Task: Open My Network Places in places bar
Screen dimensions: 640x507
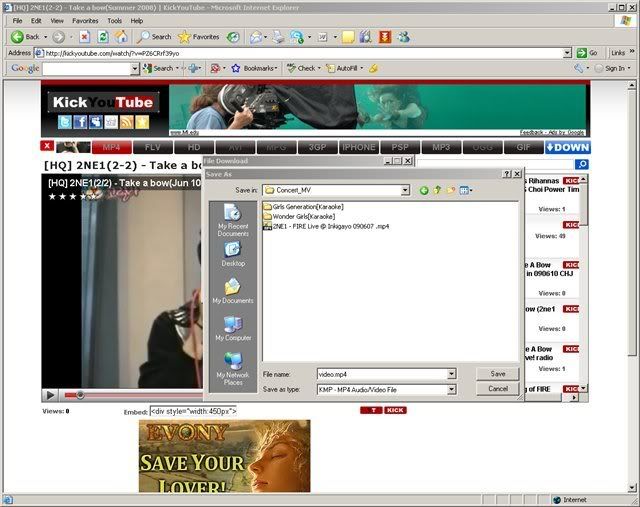Action: (233, 369)
